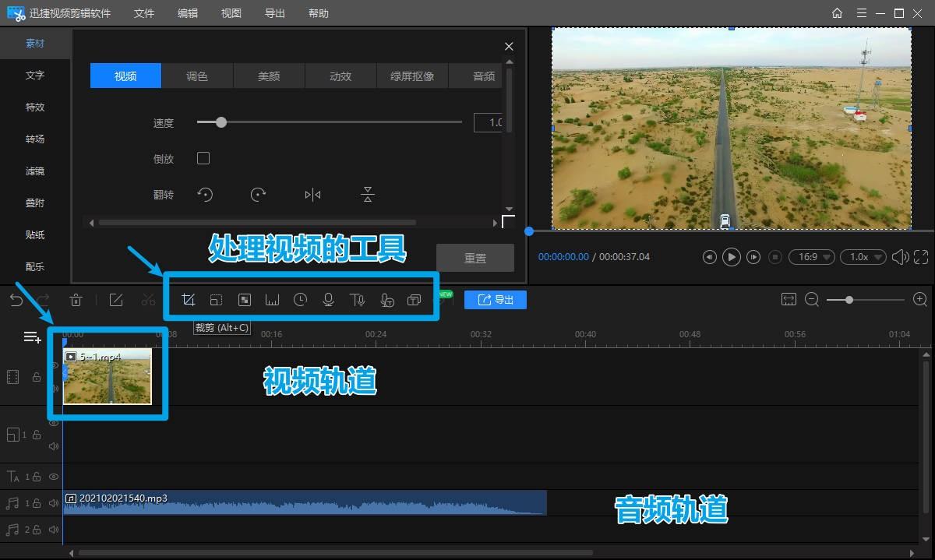This screenshot has height=560, width=935.
Task: Apply the mosaic tool
Action: tap(244, 300)
